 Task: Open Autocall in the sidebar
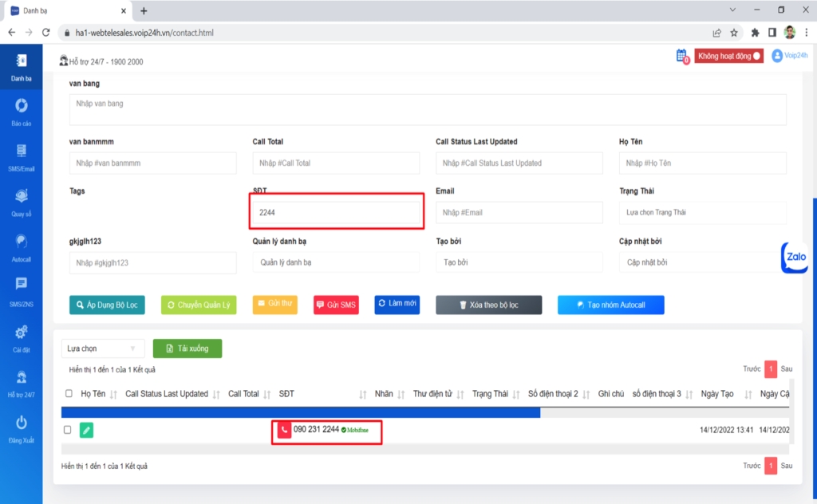22,247
